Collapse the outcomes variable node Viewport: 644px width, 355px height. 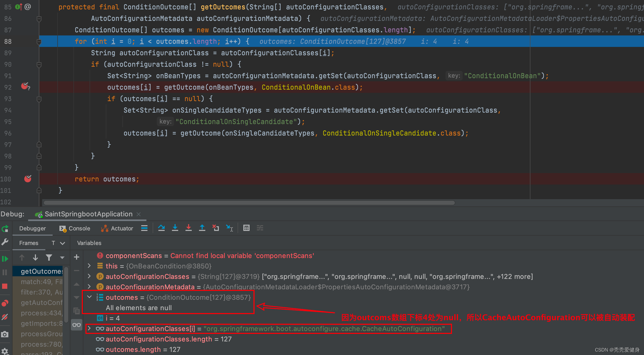click(x=89, y=297)
